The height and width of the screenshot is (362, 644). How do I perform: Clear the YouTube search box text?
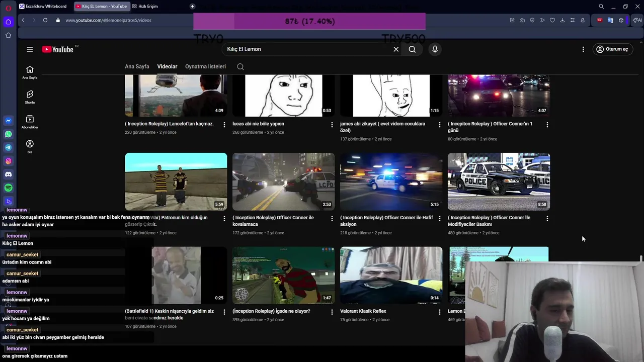point(396,49)
